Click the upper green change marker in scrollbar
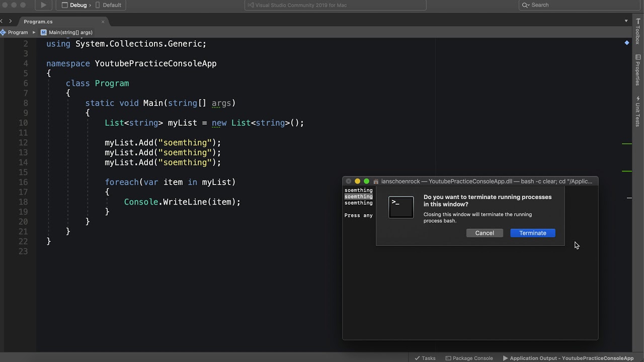The width and height of the screenshot is (644, 362). (x=627, y=144)
